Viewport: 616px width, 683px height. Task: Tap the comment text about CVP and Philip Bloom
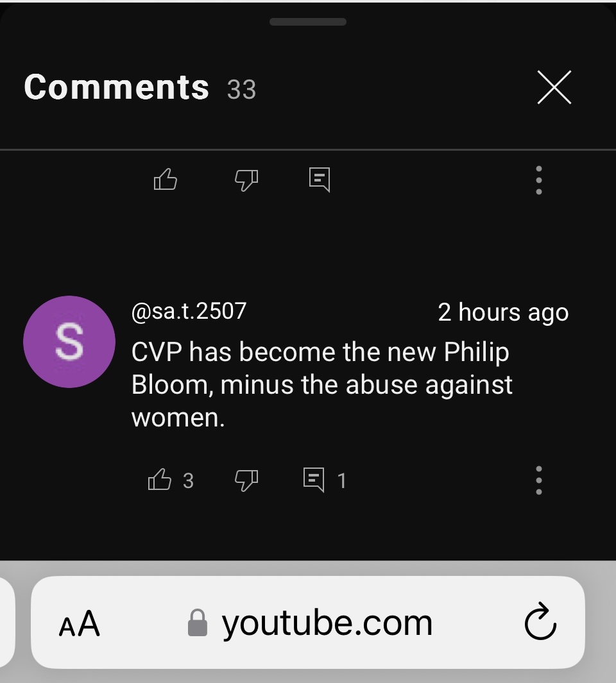point(321,385)
